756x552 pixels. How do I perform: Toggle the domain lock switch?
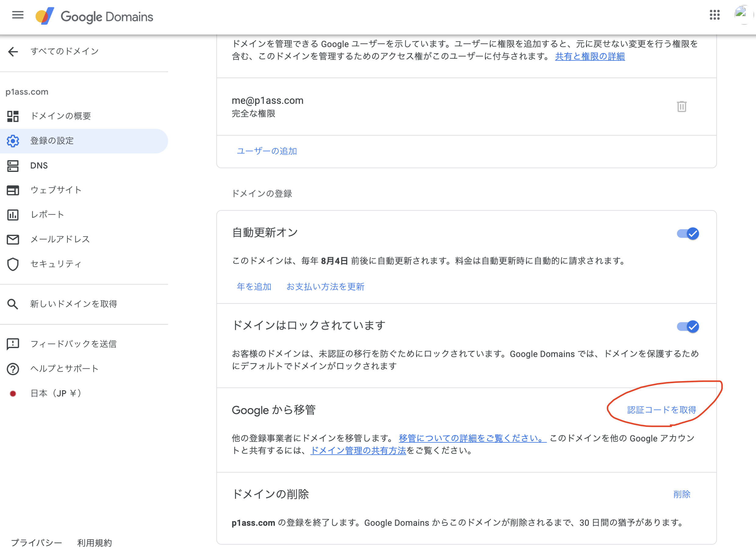(x=688, y=326)
